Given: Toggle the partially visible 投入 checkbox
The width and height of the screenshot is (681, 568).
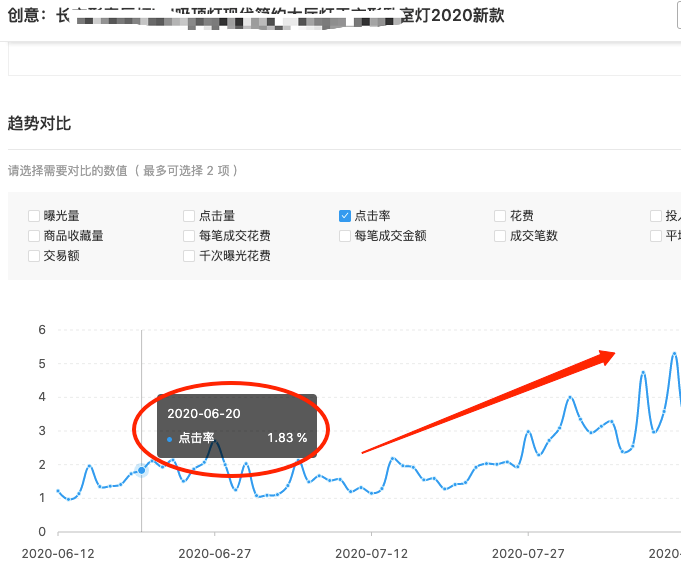Looking at the screenshot, I should point(656,216).
